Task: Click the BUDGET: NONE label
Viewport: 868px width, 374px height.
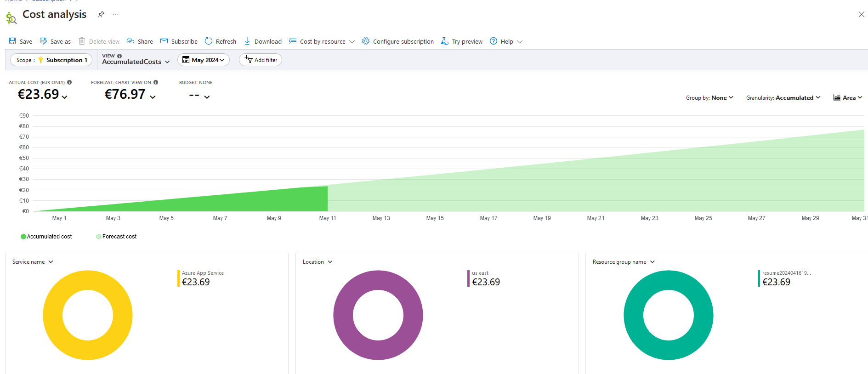Action: (x=196, y=83)
